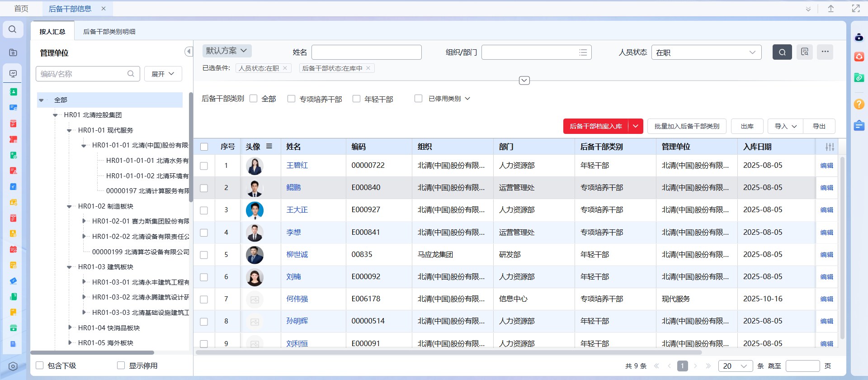This screenshot has width=868, height=380.
Task: Open the query scheme icon next to search button
Action: point(805,52)
